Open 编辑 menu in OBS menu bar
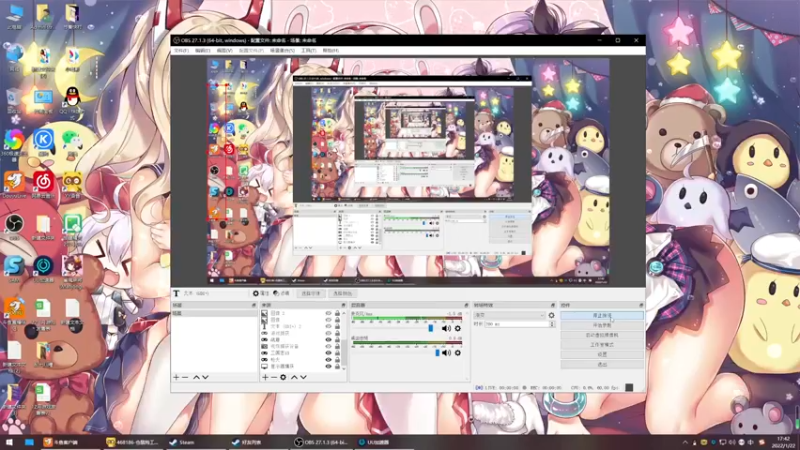The width and height of the screenshot is (800, 450). 203,51
